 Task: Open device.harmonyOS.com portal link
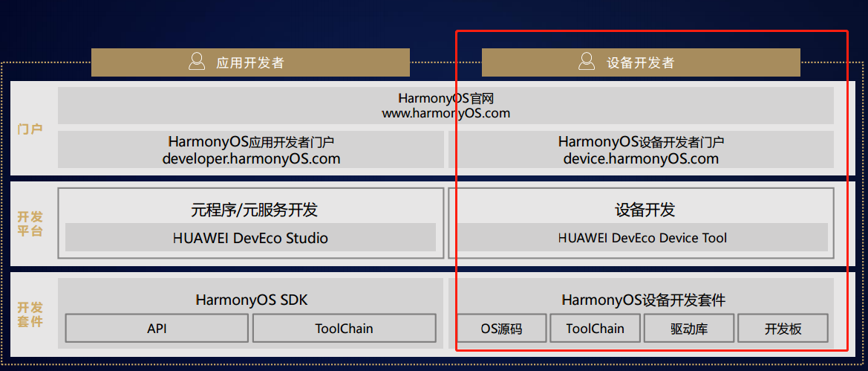pos(641,159)
